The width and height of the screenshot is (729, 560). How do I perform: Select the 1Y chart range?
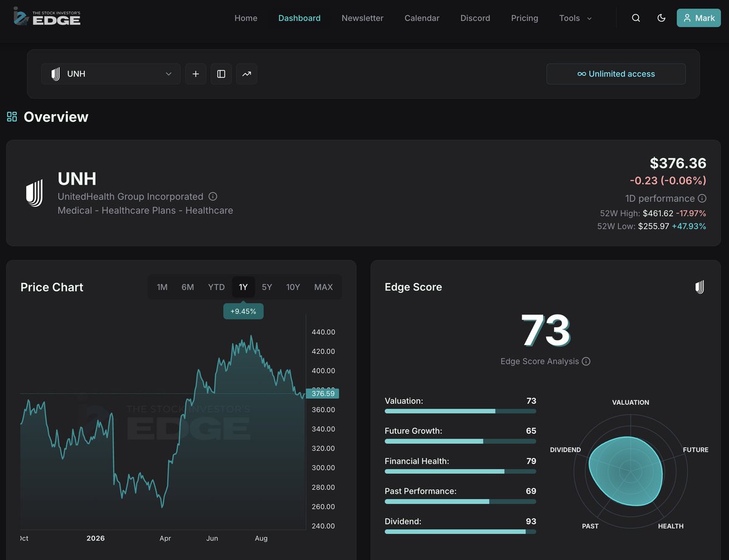pyautogui.click(x=244, y=287)
